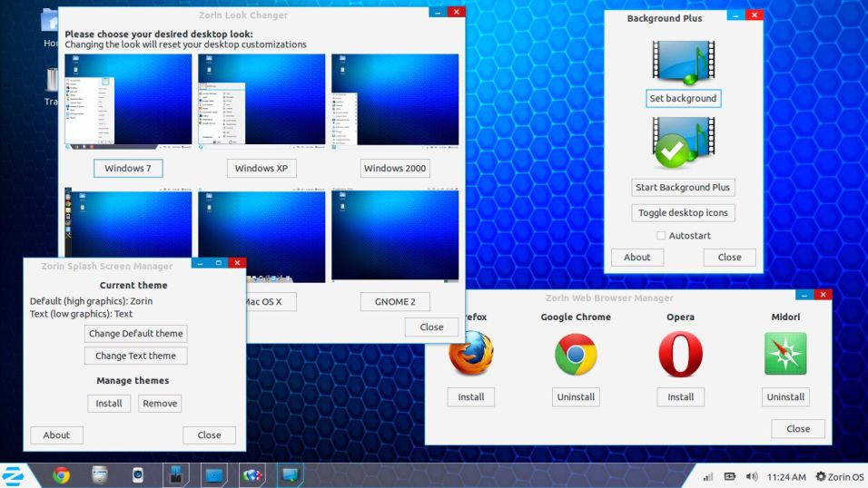Click Close in Web Browser Manager
Viewport: 868px width, 488px height.
pyautogui.click(x=798, y=428)
